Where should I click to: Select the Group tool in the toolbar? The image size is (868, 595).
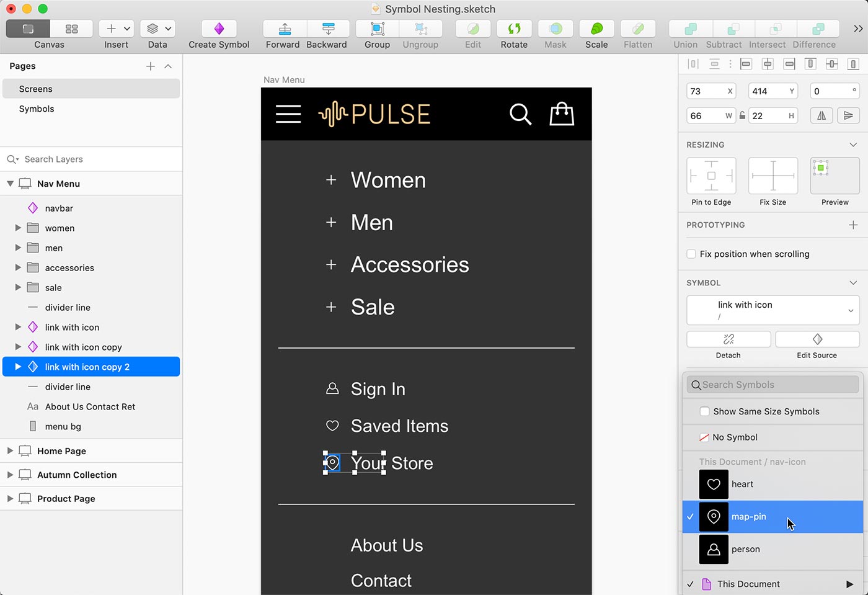[376, 29]
